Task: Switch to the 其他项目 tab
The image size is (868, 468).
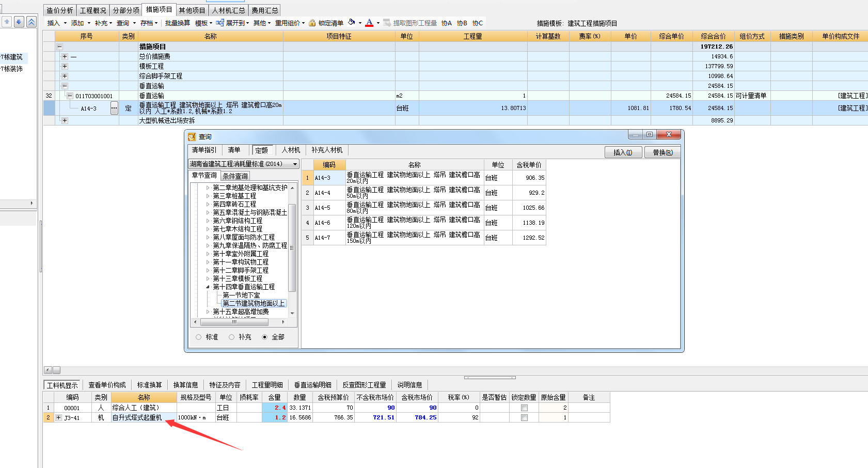Action: [192, 10]
